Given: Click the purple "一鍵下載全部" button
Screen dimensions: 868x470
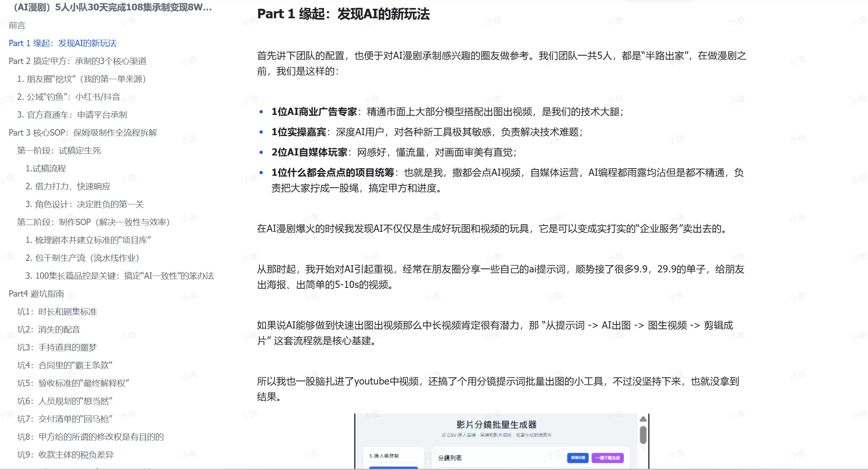Looking at the screenshot, I should tap(608, 458).
